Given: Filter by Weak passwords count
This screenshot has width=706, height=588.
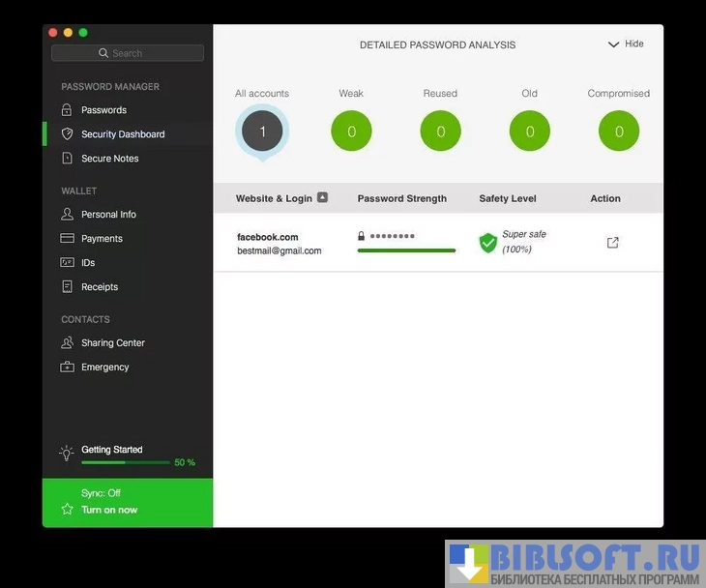Looking at the screenshot, I should [351, 132].
